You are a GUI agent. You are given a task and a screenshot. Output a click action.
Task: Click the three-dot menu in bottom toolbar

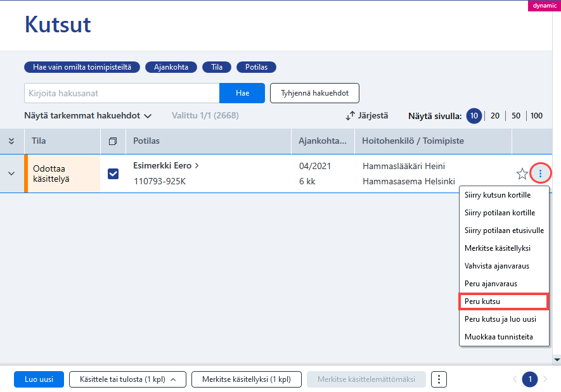click(x=439, y=379)
